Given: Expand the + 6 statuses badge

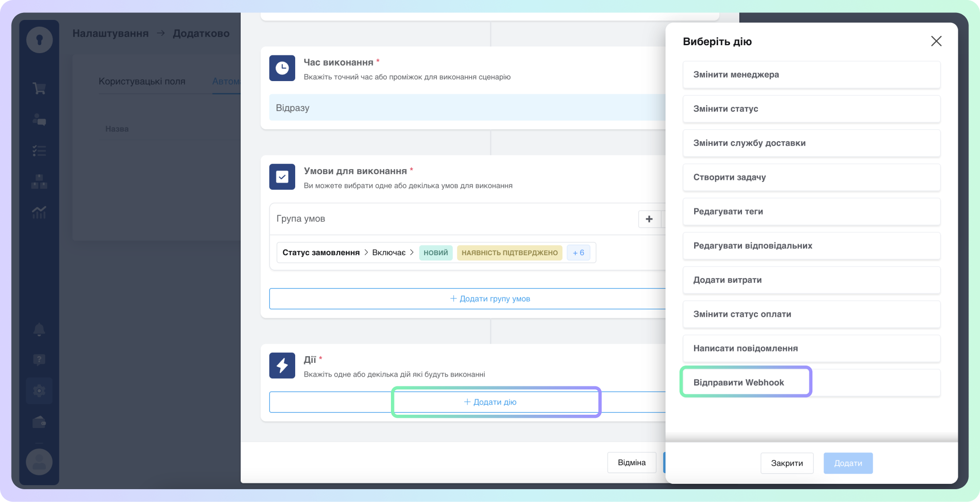Looking at the screenshot, I should coord(578,253).
